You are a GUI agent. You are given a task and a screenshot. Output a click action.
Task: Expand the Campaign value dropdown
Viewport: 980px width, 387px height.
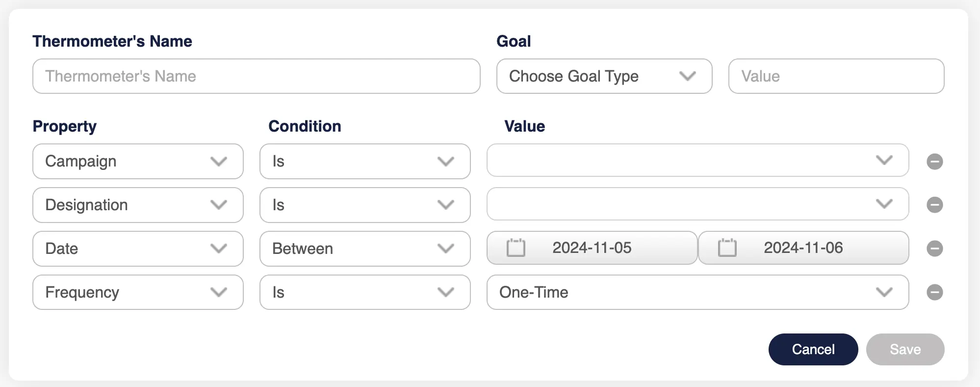click(x=697, y=160)
